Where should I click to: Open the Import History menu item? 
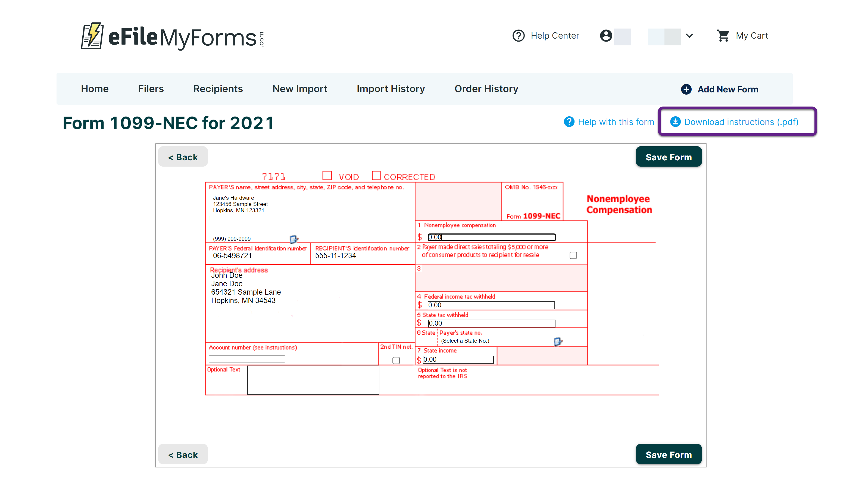click(391, 89)
